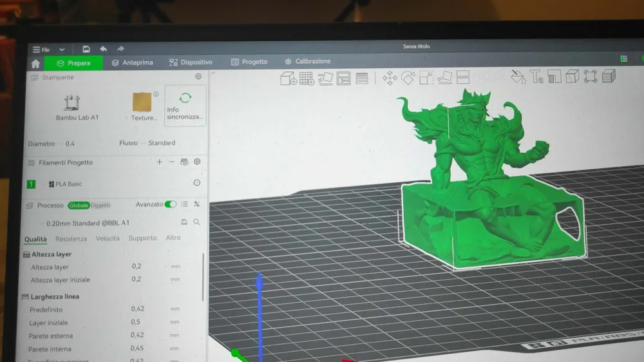Select the Altro settings tab
Image resolution: width=644 pixels, height=362 pixels.
pos(173,238)
